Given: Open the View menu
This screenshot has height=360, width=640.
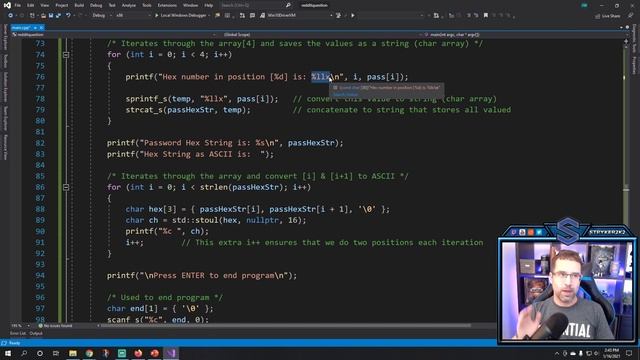Looking at the screenshot, I should click(x=44, y=5).
